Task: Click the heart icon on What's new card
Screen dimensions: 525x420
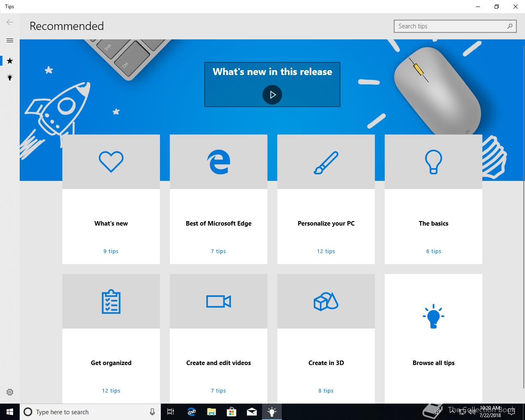Action: point(111,162)
